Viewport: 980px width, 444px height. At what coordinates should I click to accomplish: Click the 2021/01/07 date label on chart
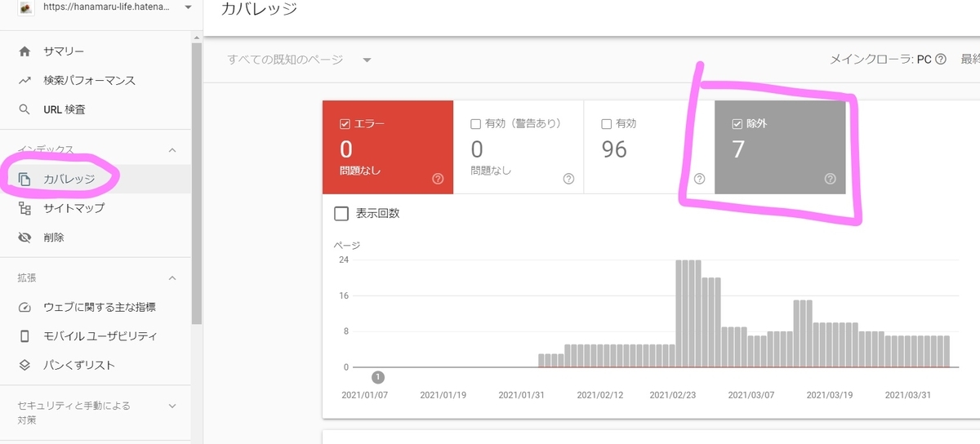point(365,394)
